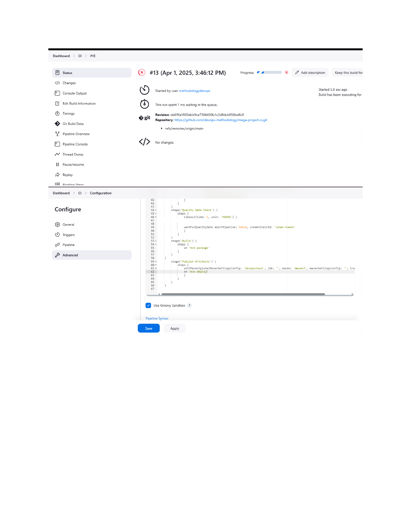Click the build progress bar

click(269, 72)
